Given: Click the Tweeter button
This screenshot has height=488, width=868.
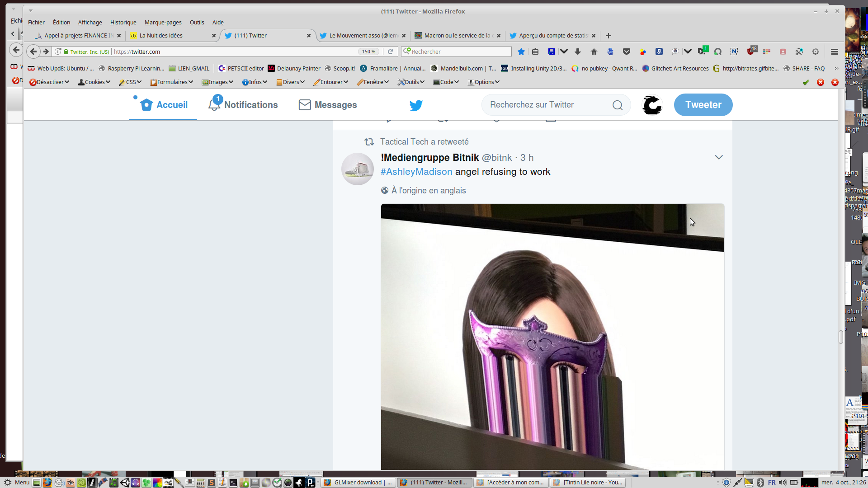Looking at the screenshot, I should point(703,105).
